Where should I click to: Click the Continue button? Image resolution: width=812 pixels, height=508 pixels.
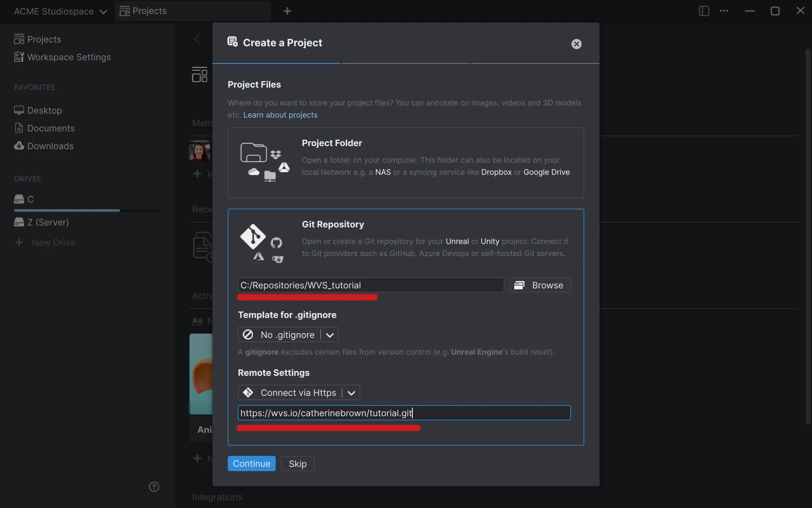pyautogui.click(x=251, y=463)
